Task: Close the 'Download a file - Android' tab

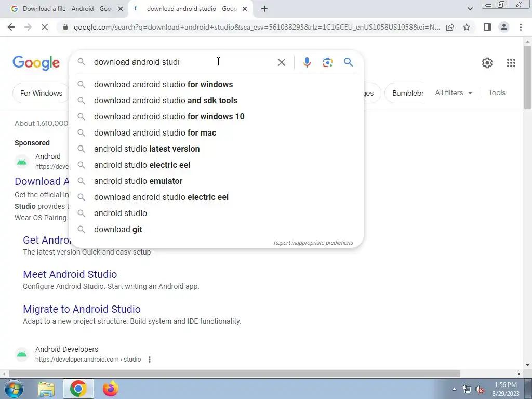Action: [x=120, y=9]
